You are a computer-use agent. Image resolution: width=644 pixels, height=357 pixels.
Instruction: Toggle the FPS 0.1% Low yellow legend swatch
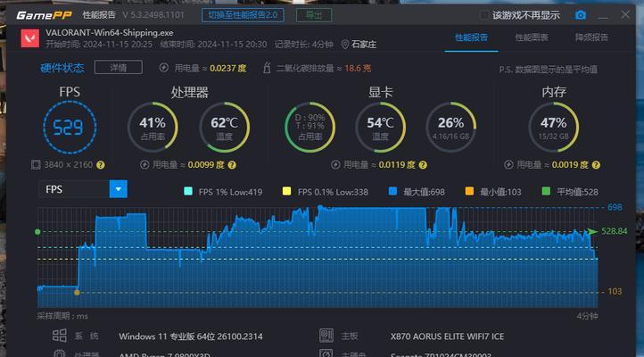coord(286,191)
